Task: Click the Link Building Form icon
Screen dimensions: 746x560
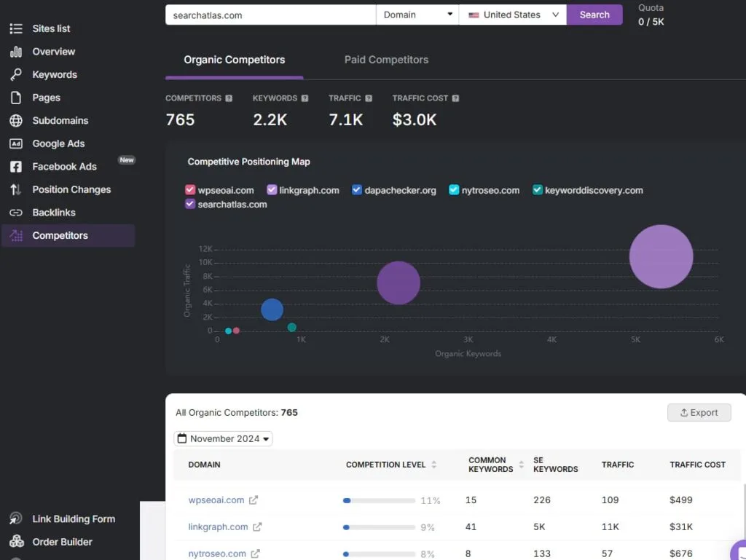Action: [x=16, y=518]
